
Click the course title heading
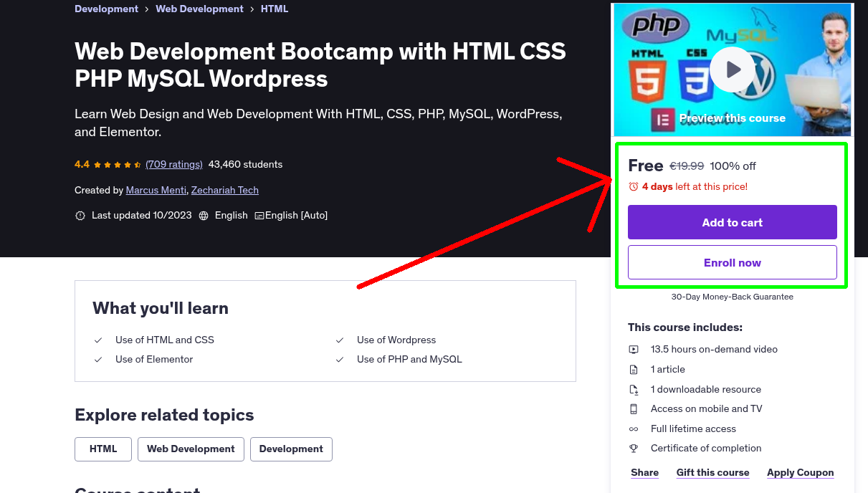[320, 64]
